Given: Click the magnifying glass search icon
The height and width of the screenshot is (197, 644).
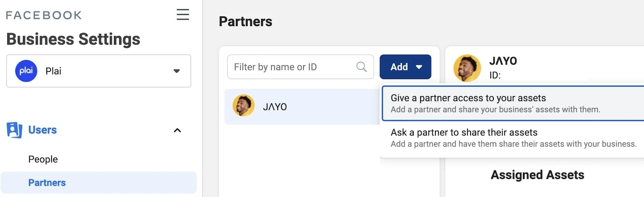Looking at the screenshot, I should 361,67.
